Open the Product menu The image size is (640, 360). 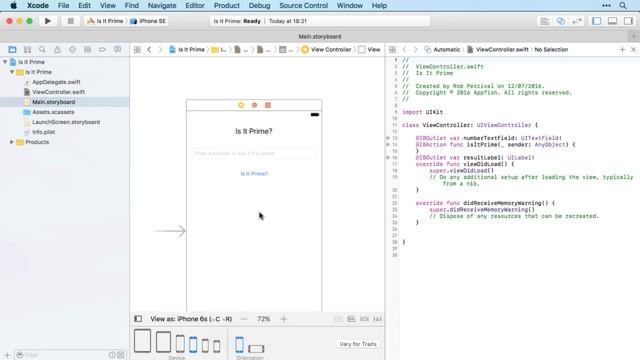[227, 6]
